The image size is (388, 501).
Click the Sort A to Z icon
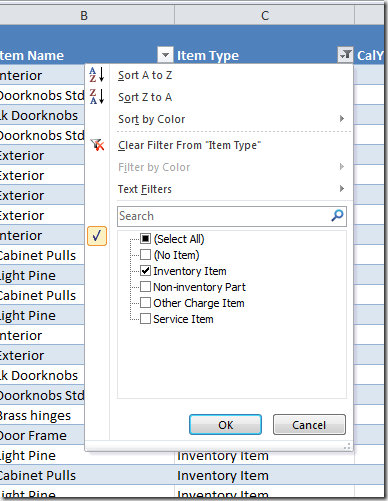[x=97, y=75]
